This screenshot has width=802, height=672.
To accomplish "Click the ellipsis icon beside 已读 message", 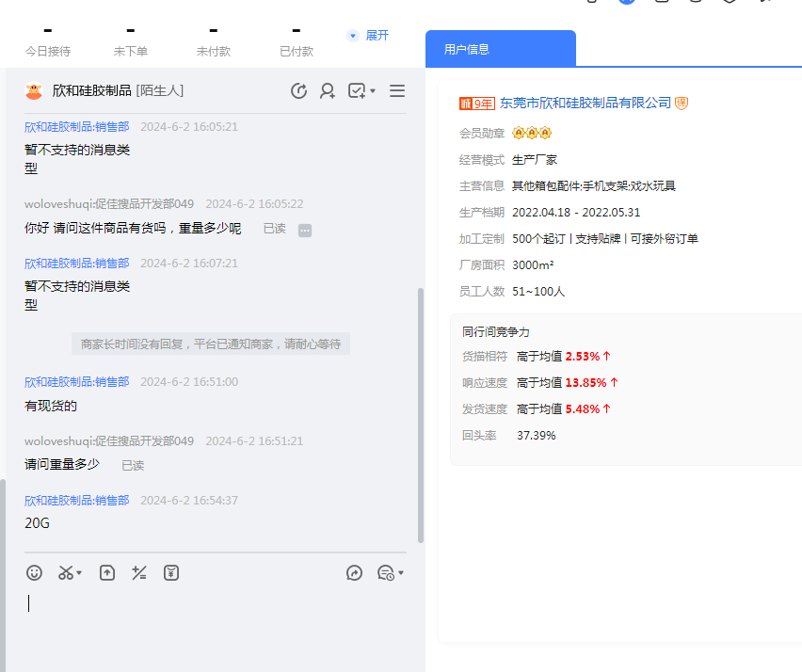I will click(x=305, y=230).
